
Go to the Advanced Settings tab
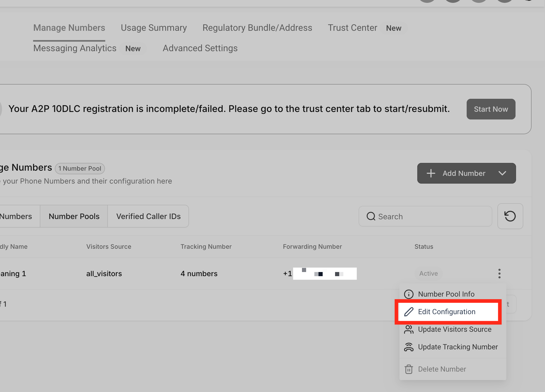200,48
